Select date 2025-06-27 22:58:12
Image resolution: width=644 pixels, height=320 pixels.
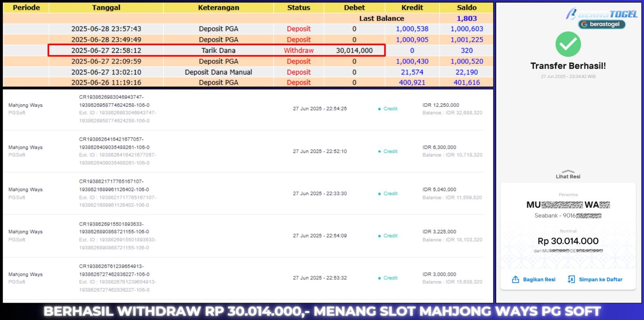click(106, 50)
